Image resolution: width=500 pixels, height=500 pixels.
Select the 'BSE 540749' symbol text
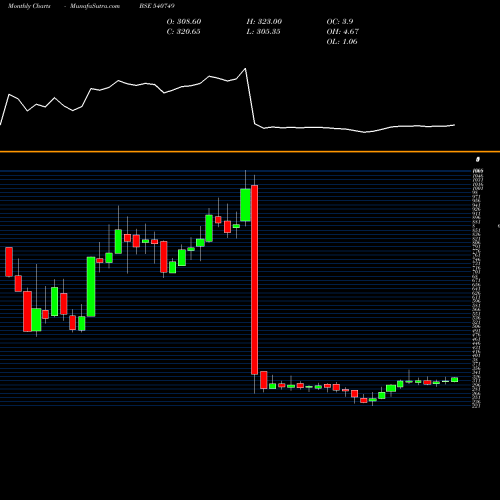point(157,6)
